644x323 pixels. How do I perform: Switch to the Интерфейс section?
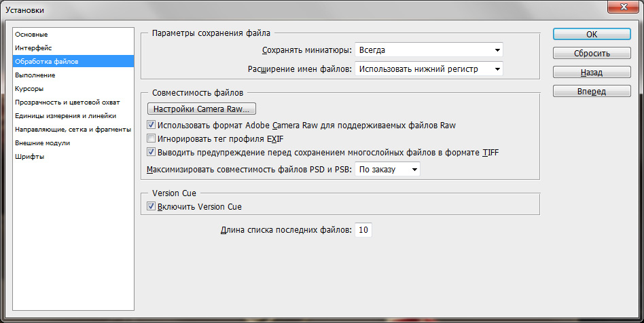coord(33,47)
